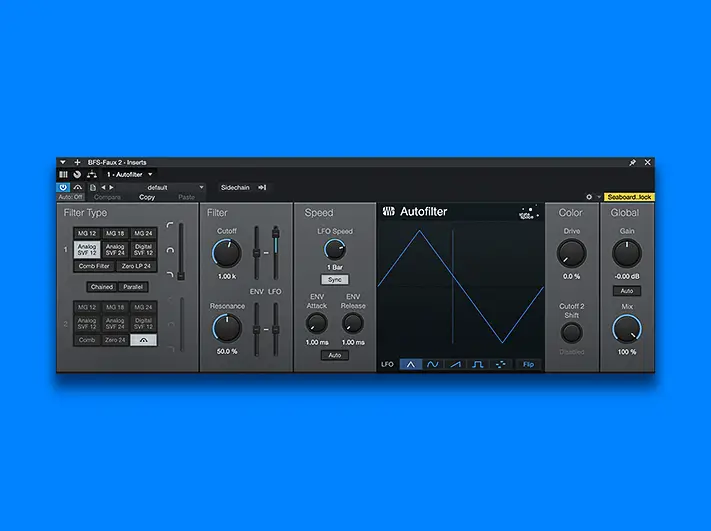Select bandpass shape icon for filter 1
This screenshot has width=711, height=531.
[x=170, y=250]
